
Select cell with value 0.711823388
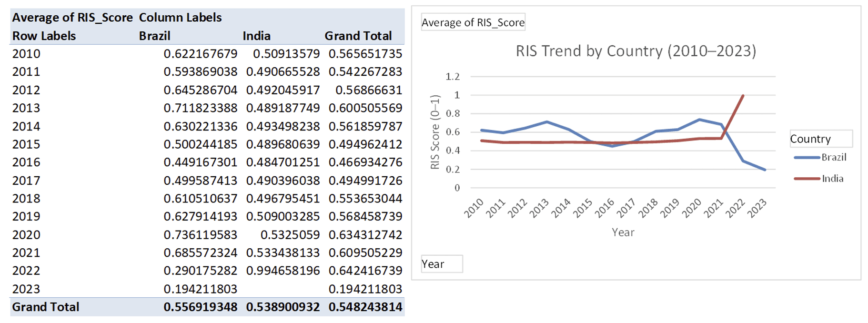pos(200,108)
